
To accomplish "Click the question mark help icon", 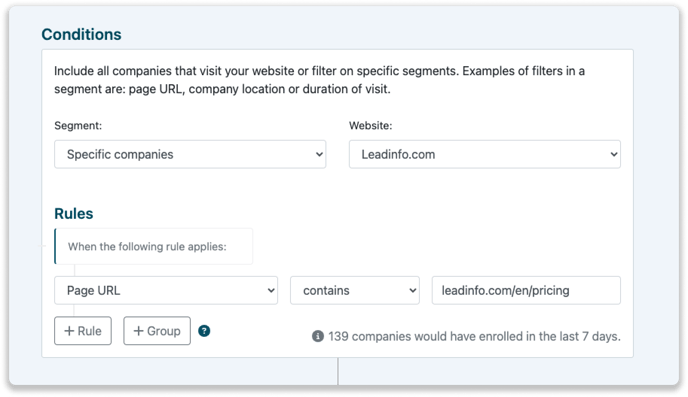I will [204, 331].
